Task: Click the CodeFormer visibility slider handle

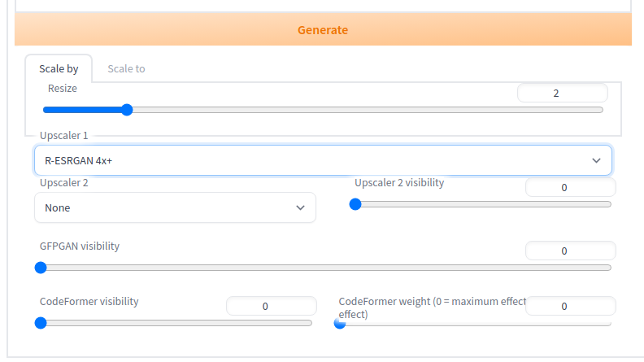Action: pyautogui.click(x=41, y=323)
